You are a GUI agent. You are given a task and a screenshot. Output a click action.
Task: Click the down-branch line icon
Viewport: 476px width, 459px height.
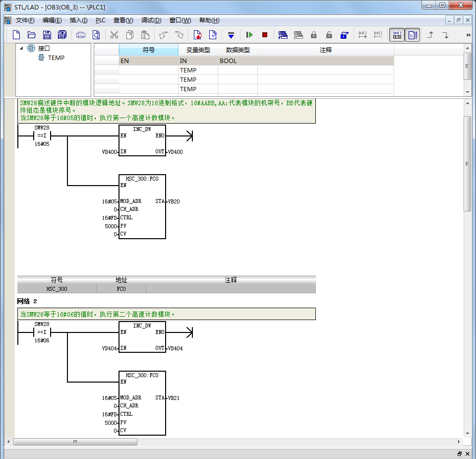446,35
